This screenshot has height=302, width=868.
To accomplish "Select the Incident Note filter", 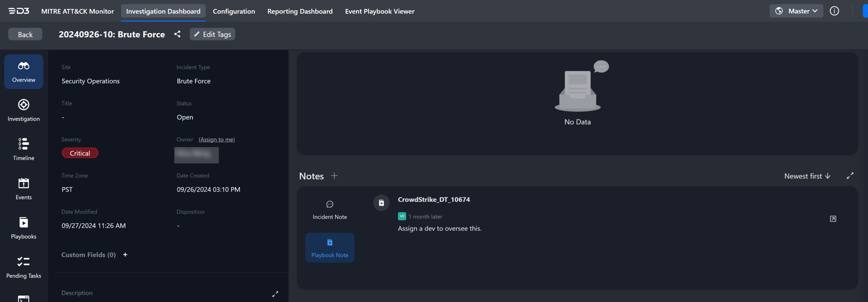I will [330, 210].
